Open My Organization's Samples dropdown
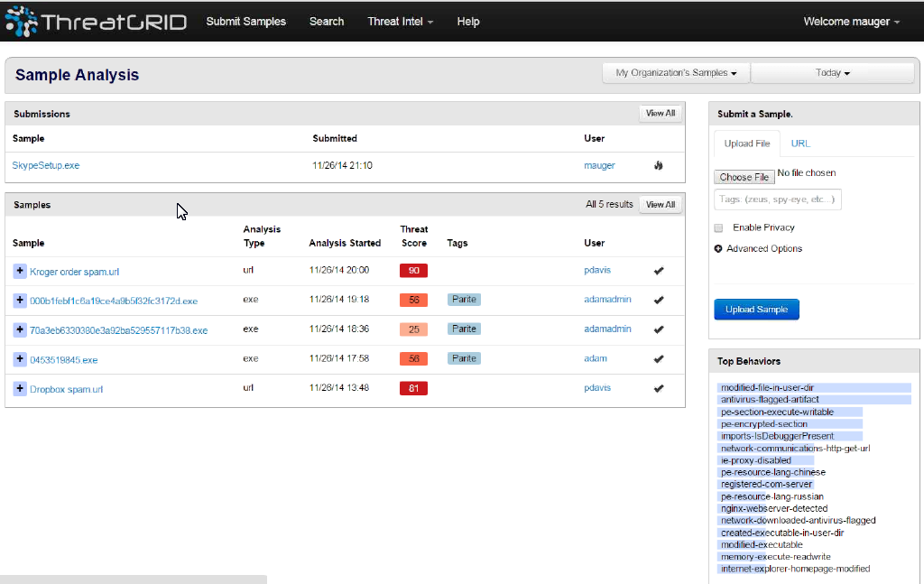 point(676,73)
